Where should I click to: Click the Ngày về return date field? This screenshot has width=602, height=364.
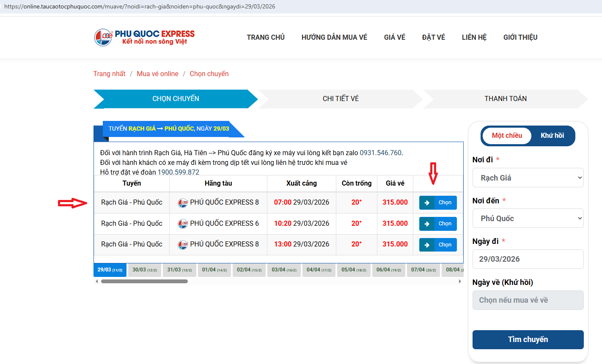click(x=528, y=300)
